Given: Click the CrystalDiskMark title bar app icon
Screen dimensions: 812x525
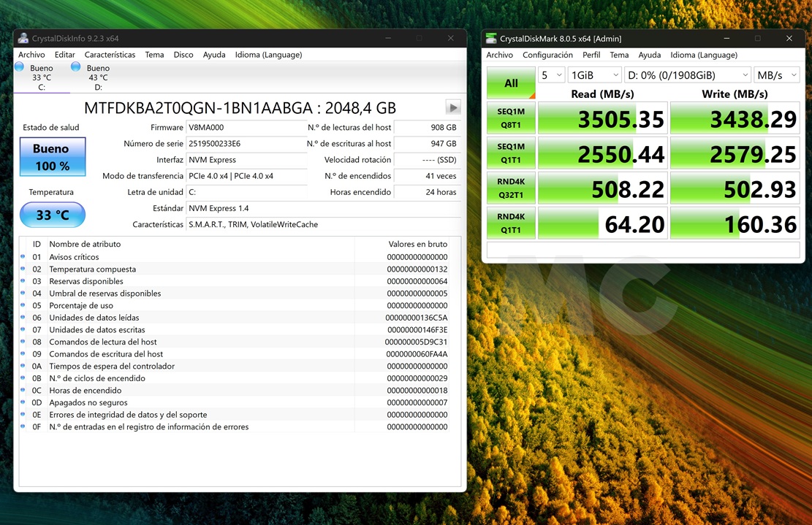Looking at the screenshot, I should tap(492, 39).
